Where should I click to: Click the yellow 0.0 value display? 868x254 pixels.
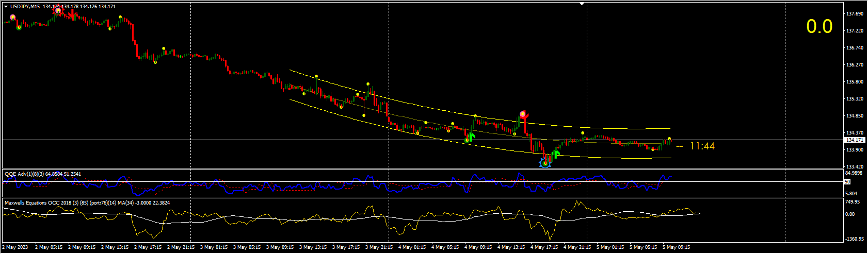[819, 27]
